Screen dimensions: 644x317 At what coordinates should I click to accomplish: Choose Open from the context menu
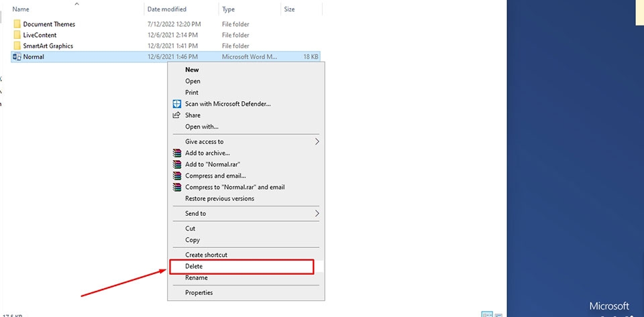click(x=193, y=81)
